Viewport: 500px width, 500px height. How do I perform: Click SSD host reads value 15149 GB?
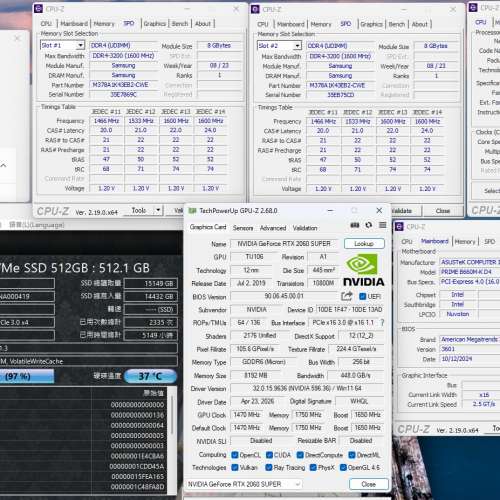tap(151, 284)
